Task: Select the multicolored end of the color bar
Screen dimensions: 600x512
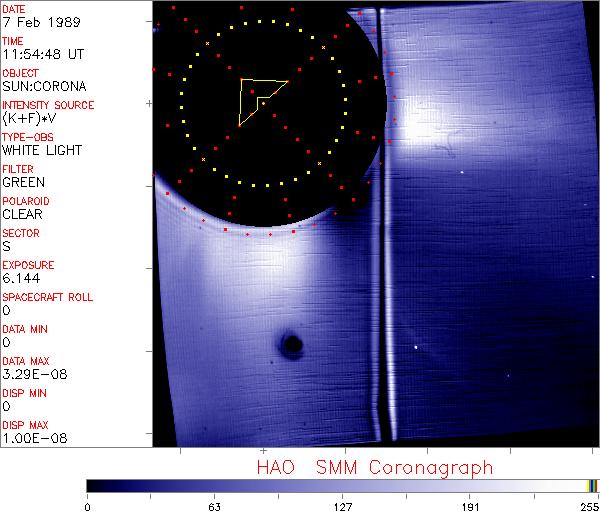Action: coord(592,485)
